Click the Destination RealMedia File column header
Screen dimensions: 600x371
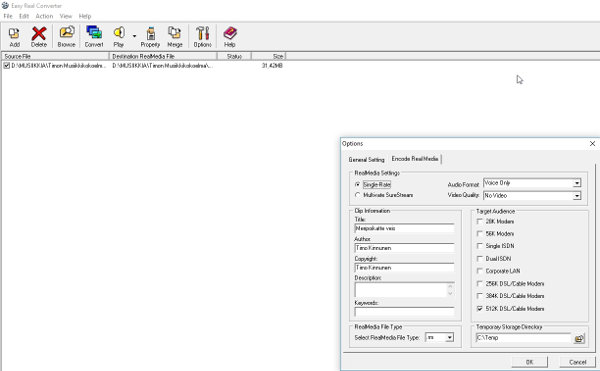(163, 56)
